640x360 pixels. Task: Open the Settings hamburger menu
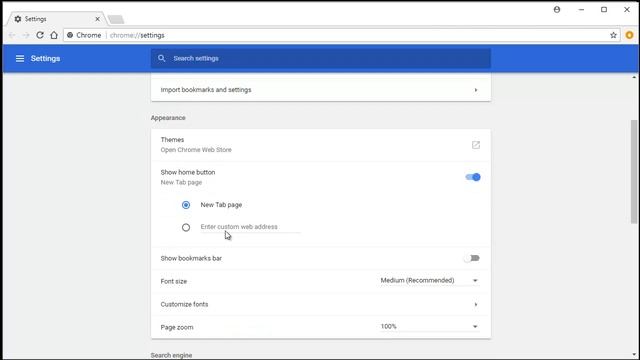pos(20,58)
